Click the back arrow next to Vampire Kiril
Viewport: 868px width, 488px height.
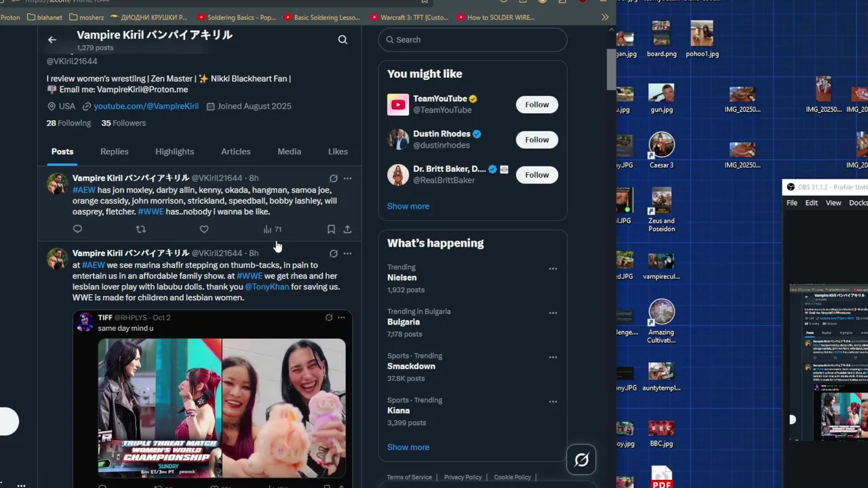point(52,40)
